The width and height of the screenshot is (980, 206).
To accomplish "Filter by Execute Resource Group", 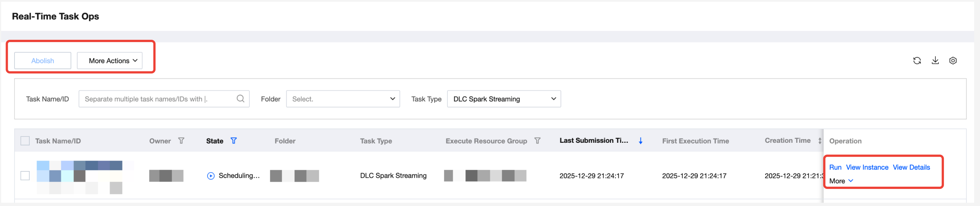I will (537, 141).
